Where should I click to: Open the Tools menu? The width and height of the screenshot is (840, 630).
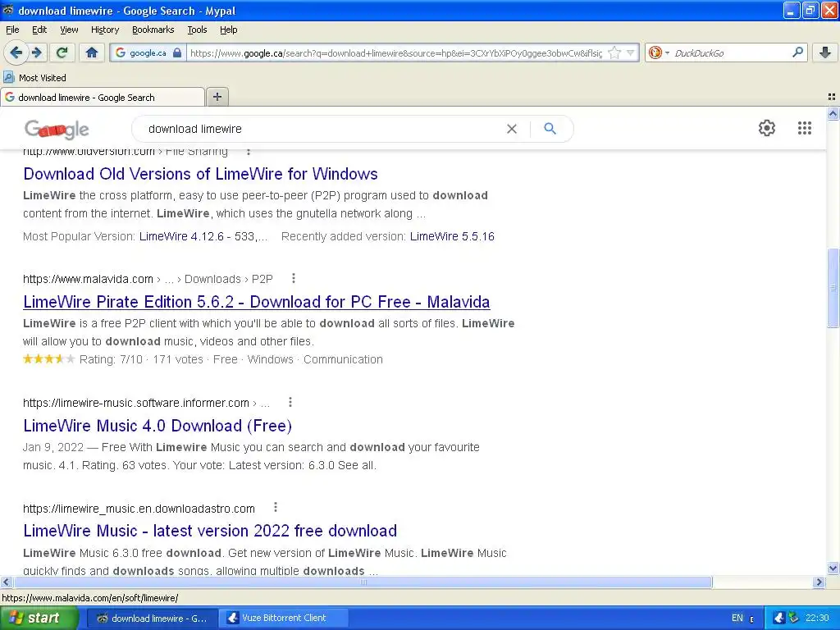pyautogui.click(x=197, y=30)
